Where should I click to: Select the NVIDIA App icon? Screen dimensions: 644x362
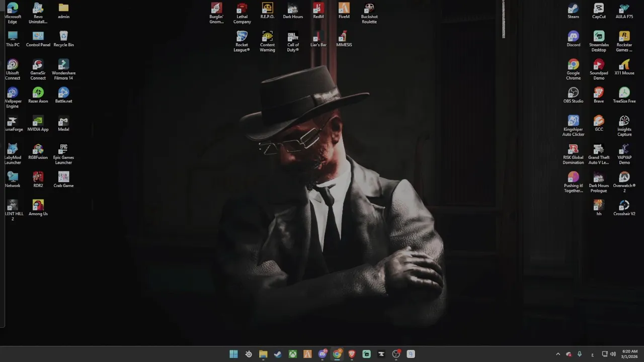38,124
